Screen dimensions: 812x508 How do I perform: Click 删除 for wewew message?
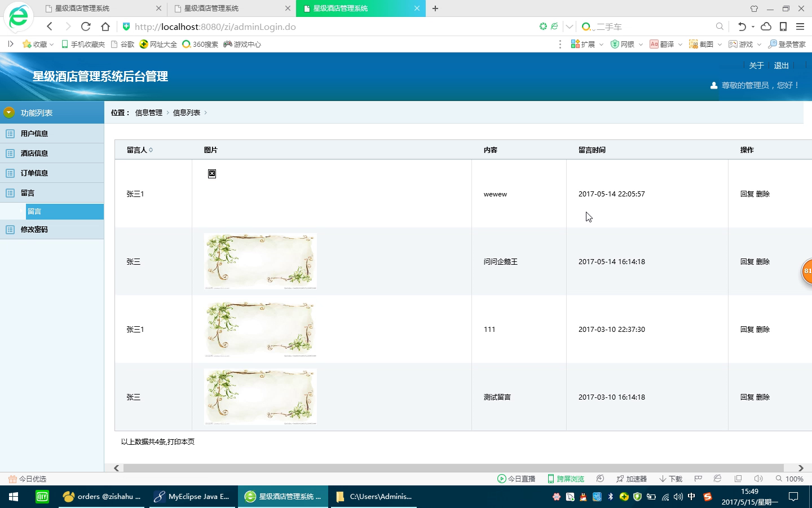coord(762,194)
